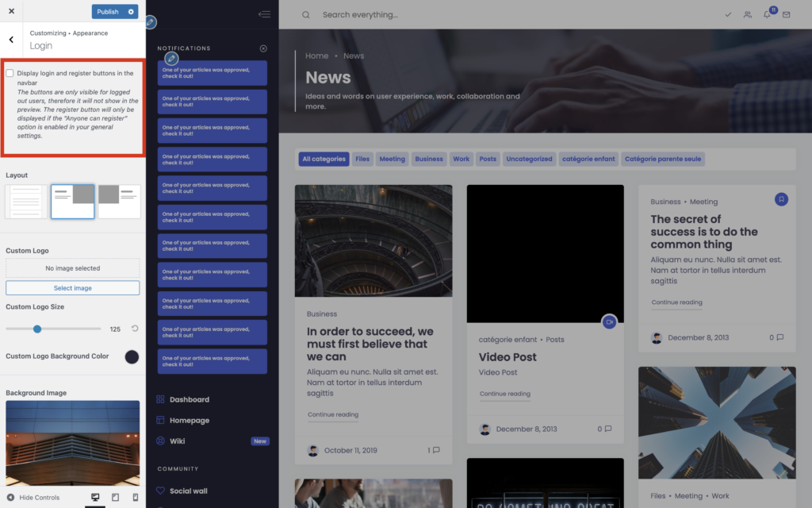Open publish settings gear next to Publish
This screenshot has width=812, height=508.
tap(131, 11)
